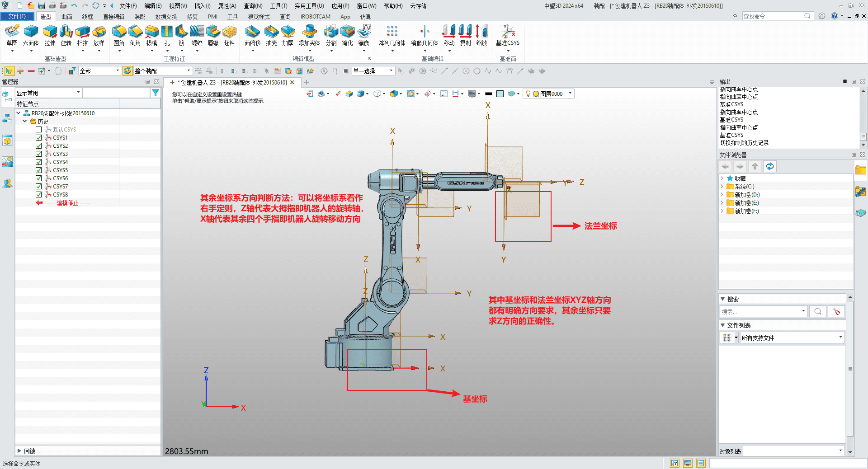This screenshot has width=868, height=469.
Task: Open the 所有支持文件 file type dropdown
Action: click(793, 338)
